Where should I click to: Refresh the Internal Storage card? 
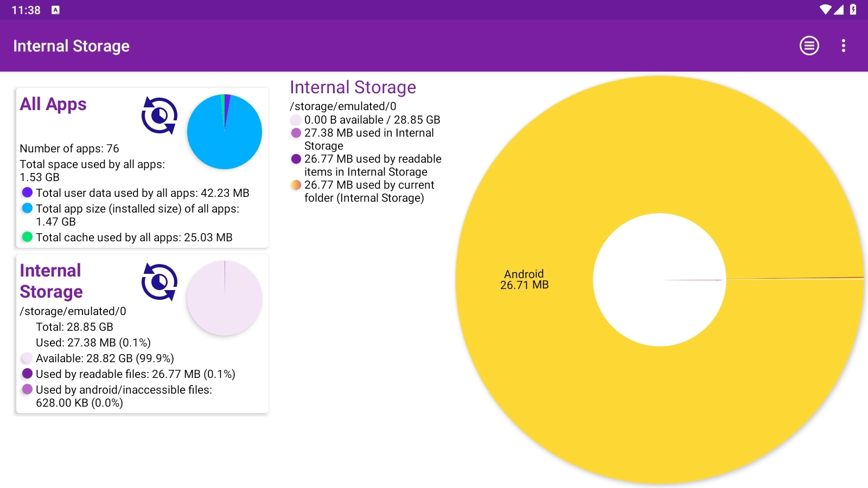pos(159,282)
